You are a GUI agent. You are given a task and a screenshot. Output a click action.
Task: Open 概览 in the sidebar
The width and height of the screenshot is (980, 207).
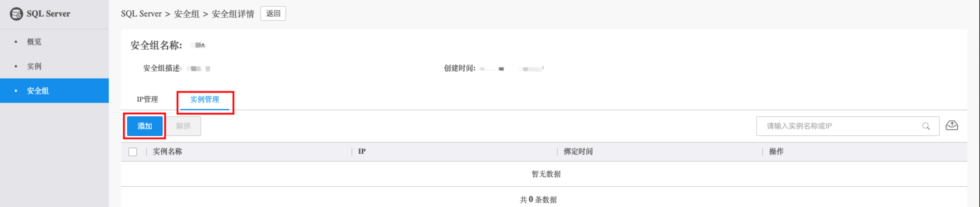click(x=34, y=42)
